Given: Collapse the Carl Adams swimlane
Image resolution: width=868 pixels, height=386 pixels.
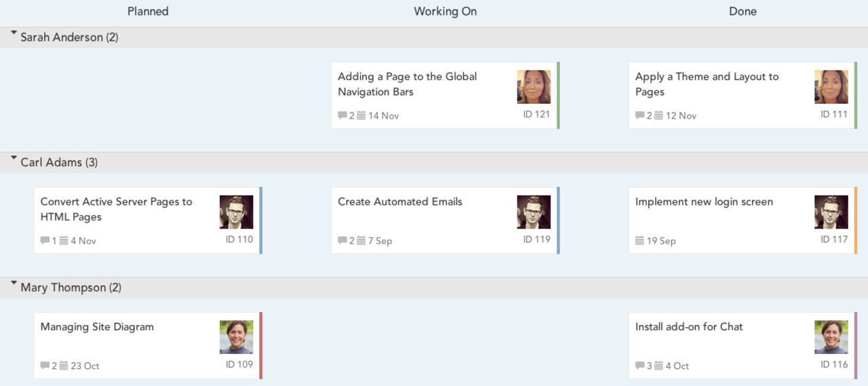Looking at the screenshot, I should (x=14, y=157).
